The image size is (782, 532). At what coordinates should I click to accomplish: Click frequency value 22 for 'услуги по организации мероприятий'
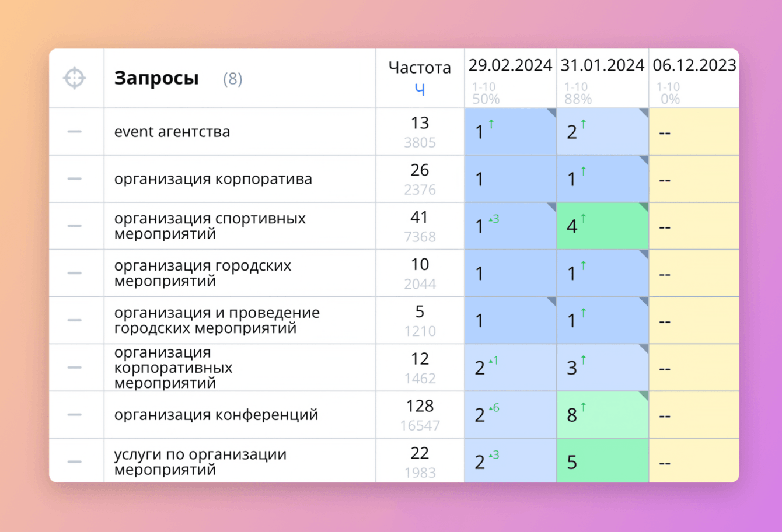(420, 453)
